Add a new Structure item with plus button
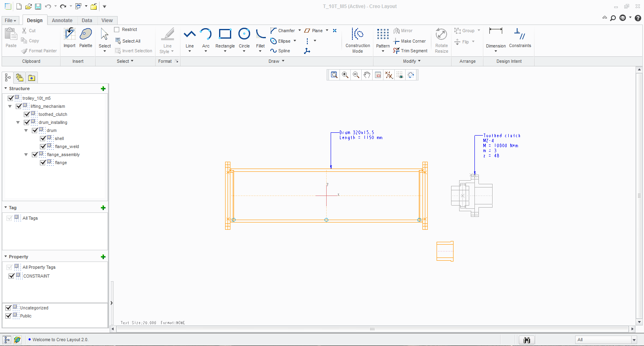 pyautogui.click(x=103, y=89)
